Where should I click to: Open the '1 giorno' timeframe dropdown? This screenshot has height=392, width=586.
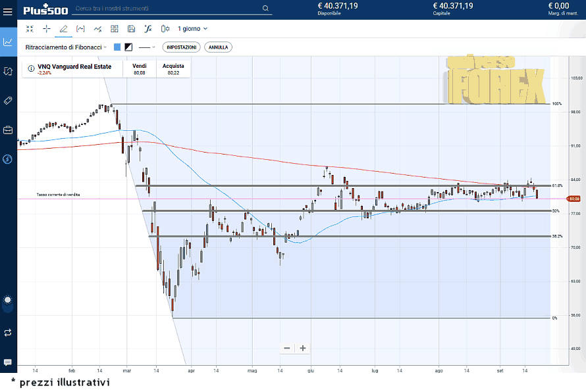tap(192, 29)
